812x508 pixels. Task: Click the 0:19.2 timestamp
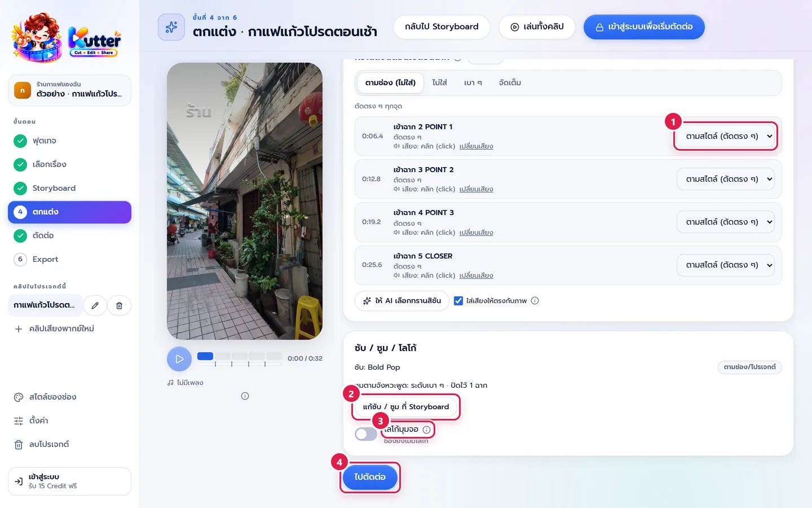[x=371, y=222]
